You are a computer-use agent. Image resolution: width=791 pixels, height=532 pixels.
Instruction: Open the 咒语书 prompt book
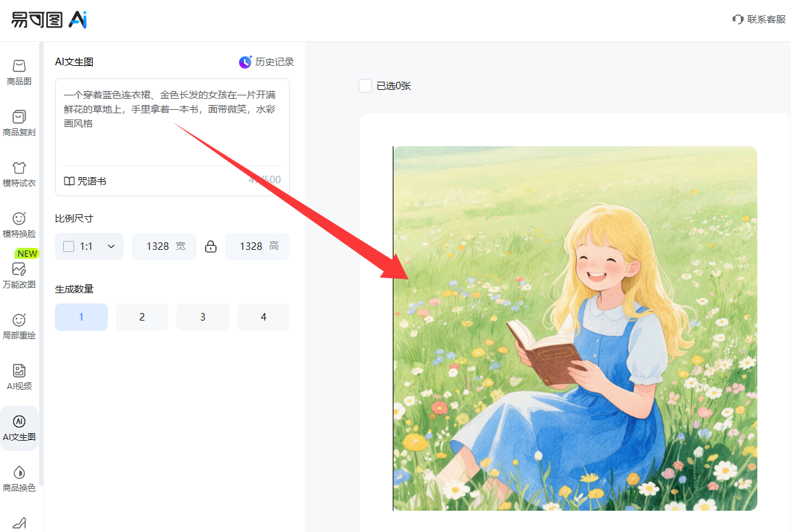[x=84, y=181]
